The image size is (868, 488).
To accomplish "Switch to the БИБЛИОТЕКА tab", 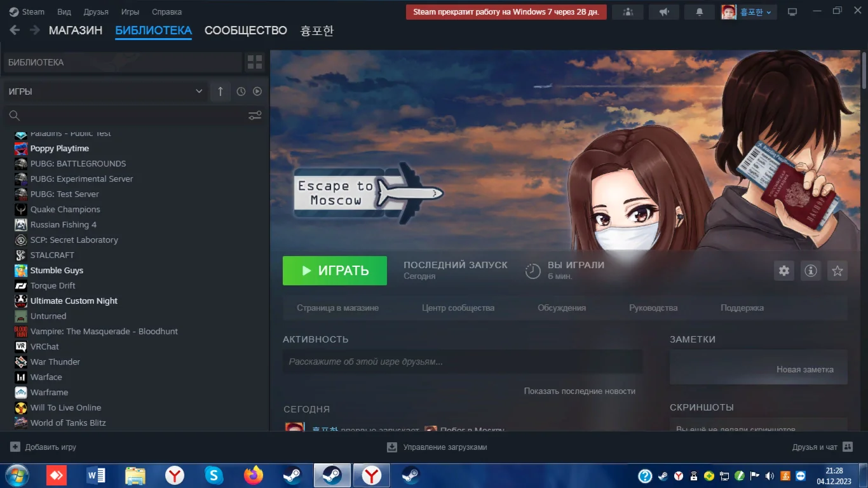I will tap(154, 30).
